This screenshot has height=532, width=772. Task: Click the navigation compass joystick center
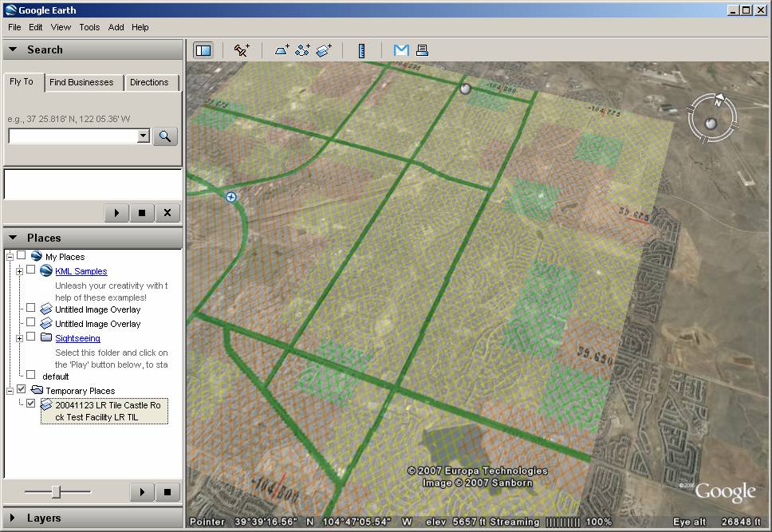tap(711, 123)
